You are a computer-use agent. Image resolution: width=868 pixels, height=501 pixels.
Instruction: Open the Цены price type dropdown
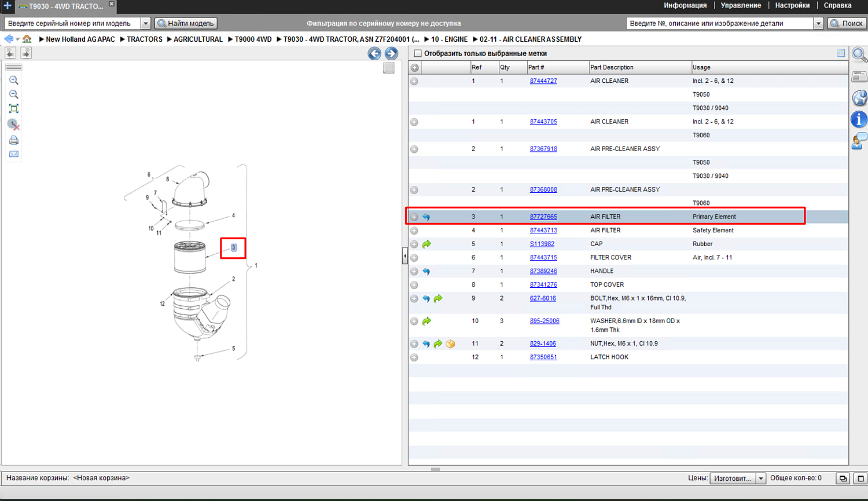(x=761, y=479)
